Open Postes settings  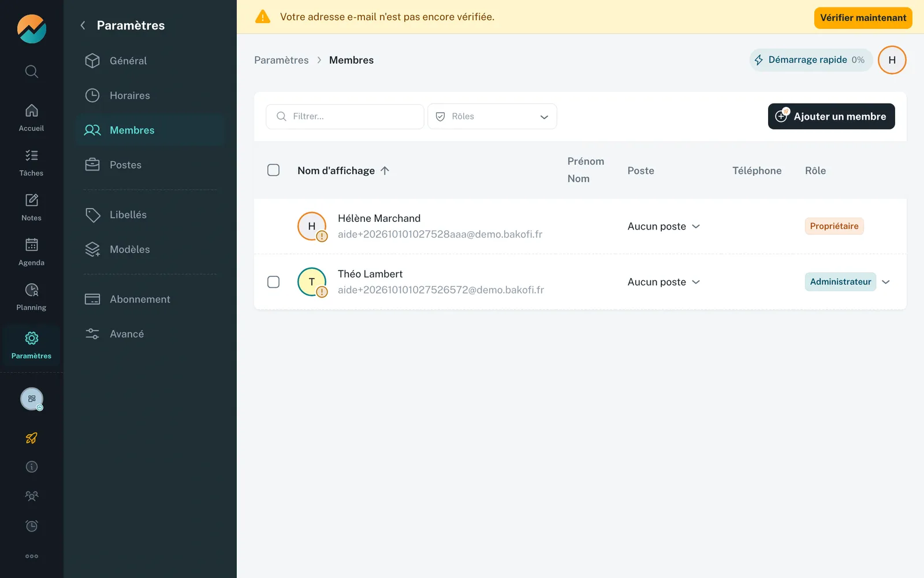point(150,165)
